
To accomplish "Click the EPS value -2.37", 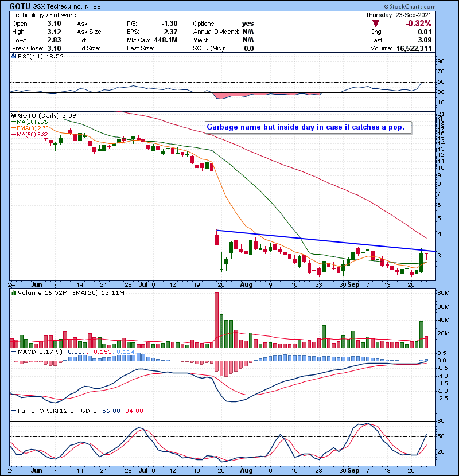I will click(169, 32).
